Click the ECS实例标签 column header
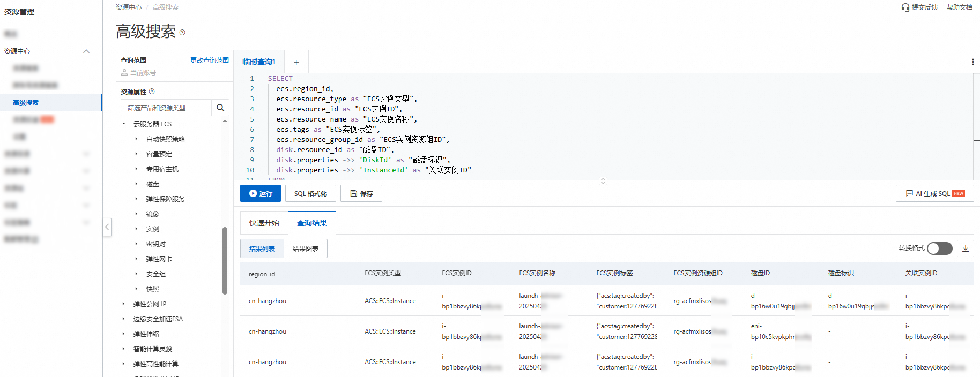This screenshot has width=980, height=377. point(614,273)
